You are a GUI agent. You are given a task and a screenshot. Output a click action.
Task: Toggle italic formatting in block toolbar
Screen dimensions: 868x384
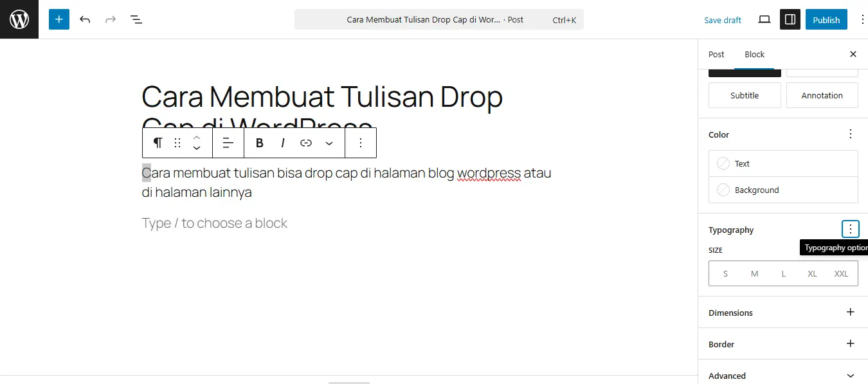coord(283,143)
